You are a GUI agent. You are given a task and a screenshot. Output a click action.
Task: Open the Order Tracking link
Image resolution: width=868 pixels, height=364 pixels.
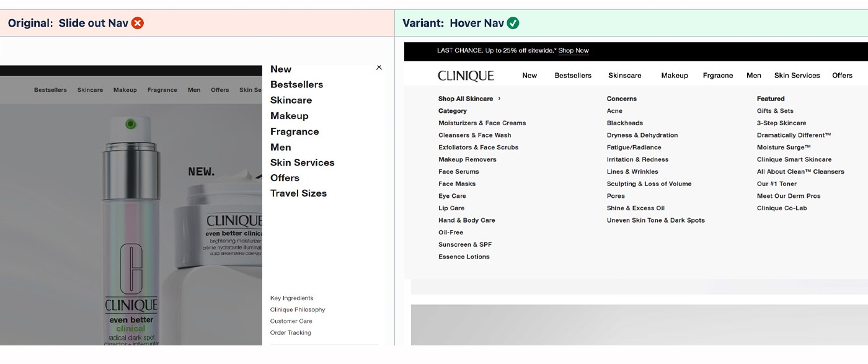290,333
